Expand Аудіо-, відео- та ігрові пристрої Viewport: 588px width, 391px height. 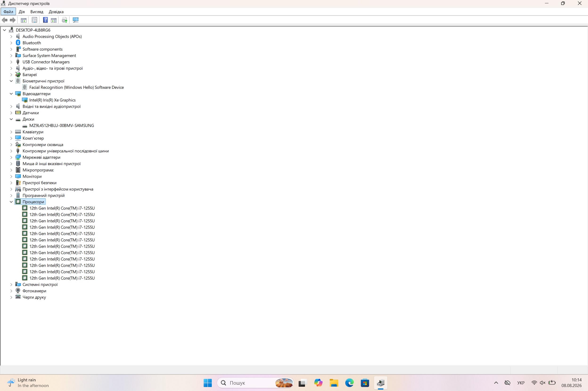[11, 68]
